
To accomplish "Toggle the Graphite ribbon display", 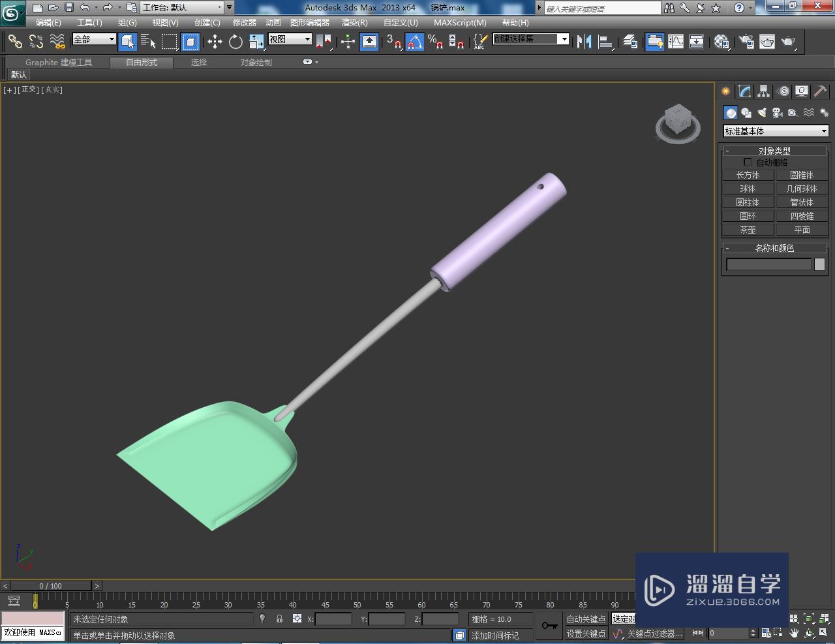I will pos(655,42).
